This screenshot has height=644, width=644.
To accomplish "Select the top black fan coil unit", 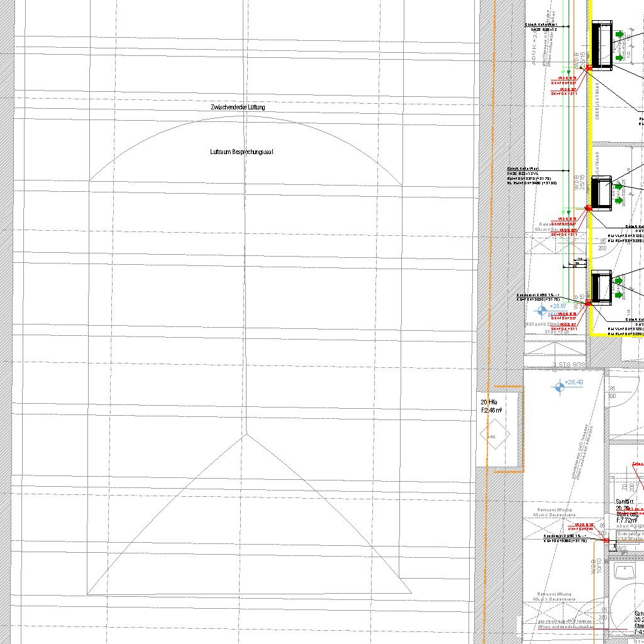I will (602, 44).
